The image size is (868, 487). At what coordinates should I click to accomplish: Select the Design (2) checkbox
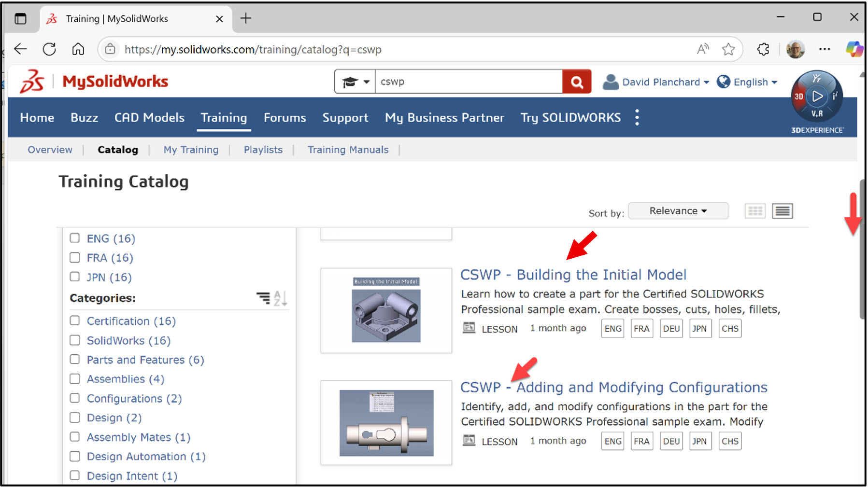75,417
